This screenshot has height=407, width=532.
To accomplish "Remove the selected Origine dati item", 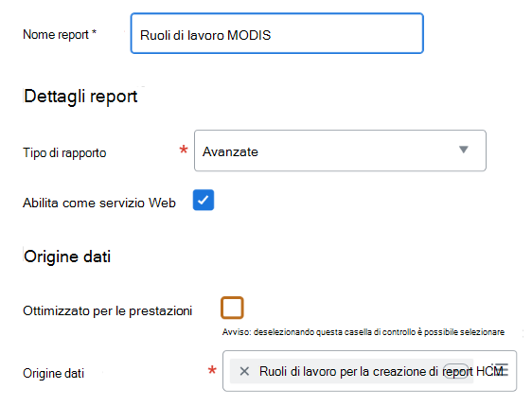I will tap(244, 371).
